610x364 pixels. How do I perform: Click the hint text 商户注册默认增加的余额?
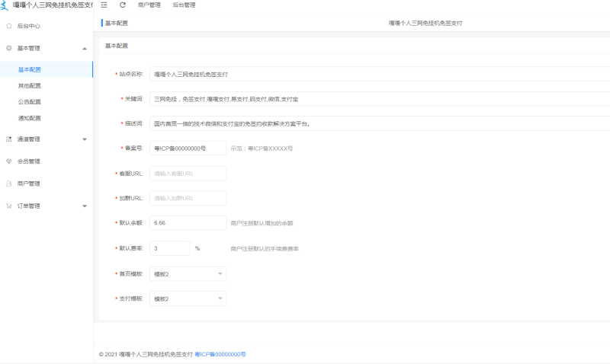262,223
